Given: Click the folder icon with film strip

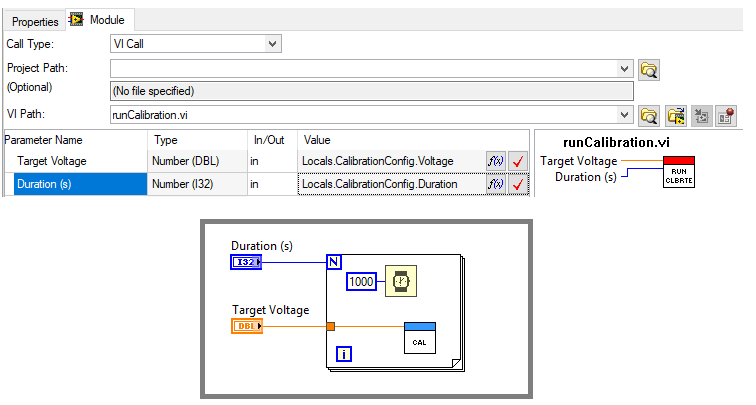Looking at the screenshot, I should click(676, 115).
